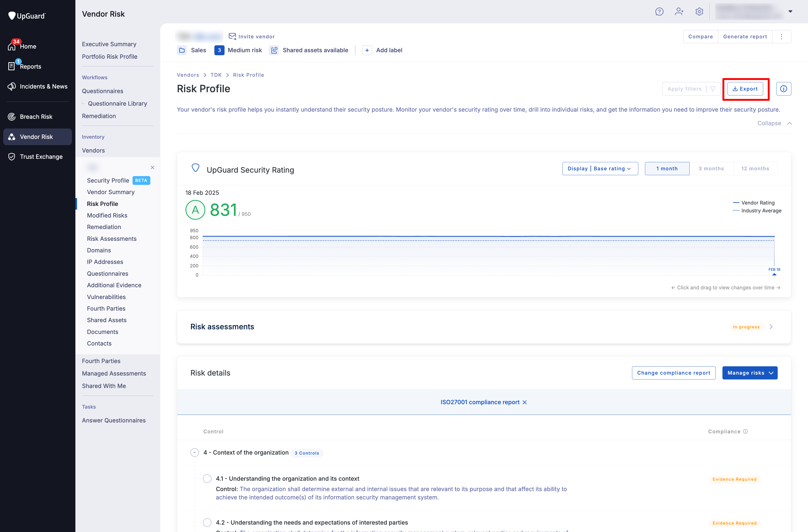
Task: Click the Apply filters button
Action: 684,89
